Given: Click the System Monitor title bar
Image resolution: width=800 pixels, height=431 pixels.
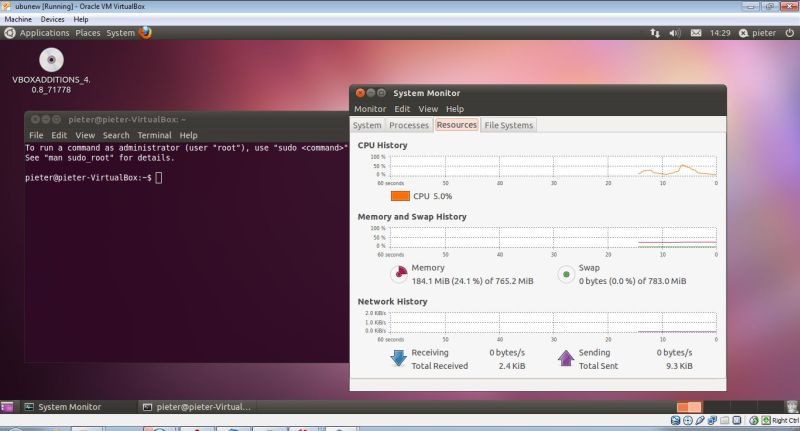Looking at the screenshot, I should coord(538,93).
